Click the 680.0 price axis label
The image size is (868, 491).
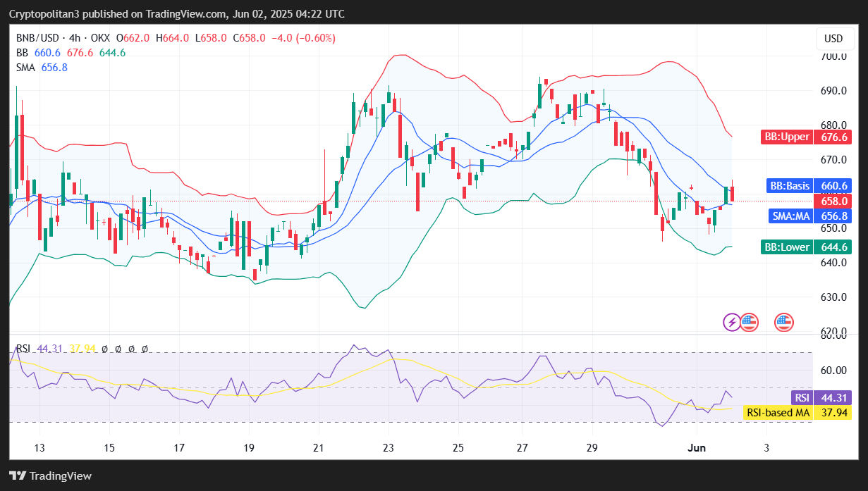(833, 125)
